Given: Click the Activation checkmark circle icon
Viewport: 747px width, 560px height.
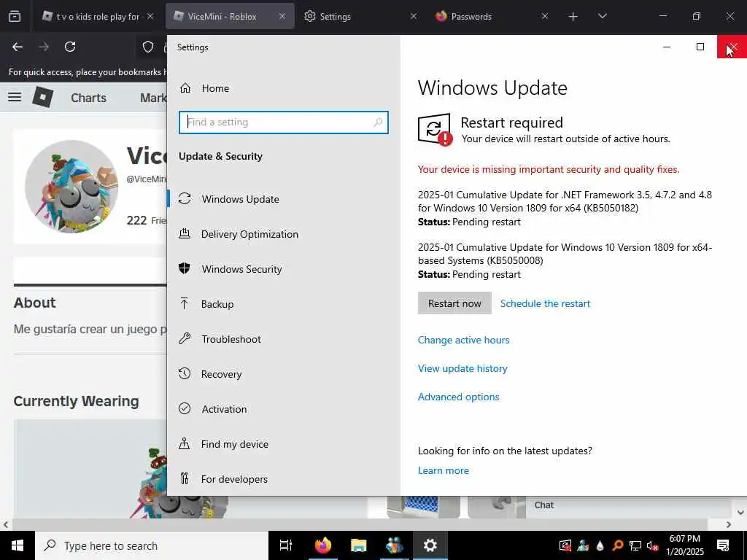Looking at the screenshot, I should (x=185, y=408).
